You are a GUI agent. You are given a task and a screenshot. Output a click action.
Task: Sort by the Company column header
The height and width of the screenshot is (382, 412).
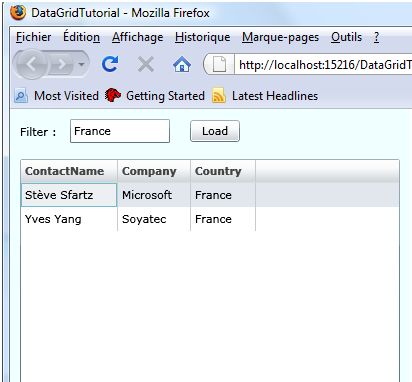[x=154, y=171]
